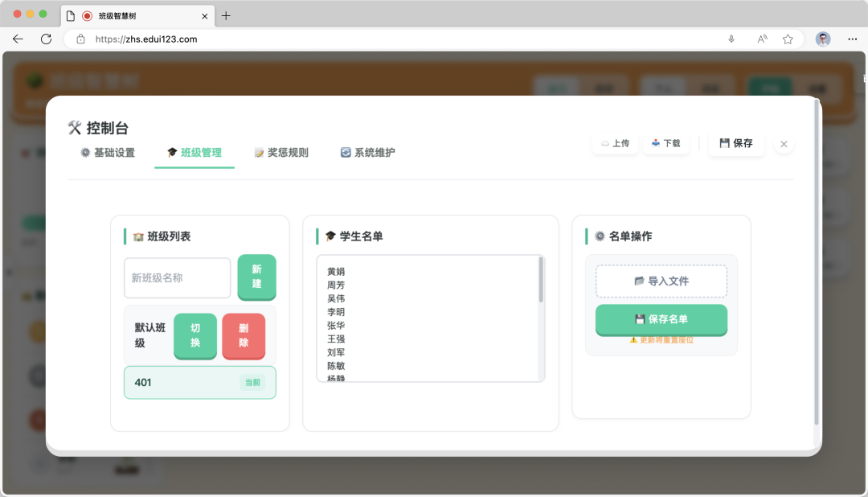Click 删除 to delete the default class
Screen dimensions: 868x497
point(244,337)
